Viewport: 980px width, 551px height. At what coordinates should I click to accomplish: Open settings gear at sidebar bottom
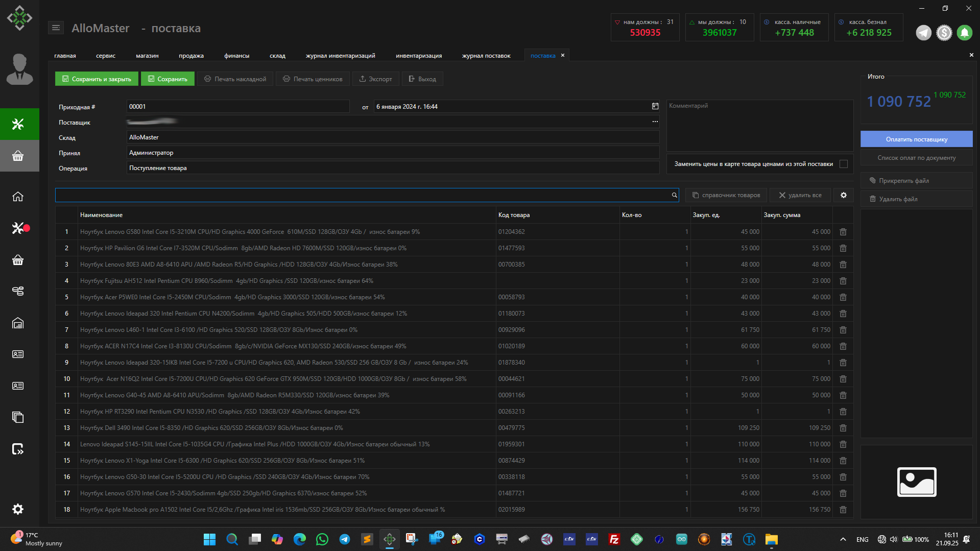(18, 509)
